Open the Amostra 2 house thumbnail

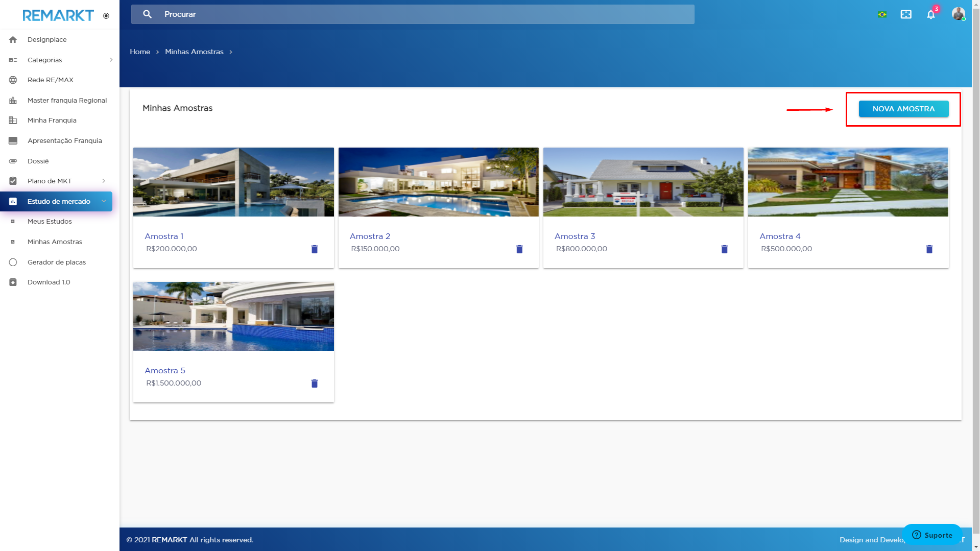(x=438, y=182)
